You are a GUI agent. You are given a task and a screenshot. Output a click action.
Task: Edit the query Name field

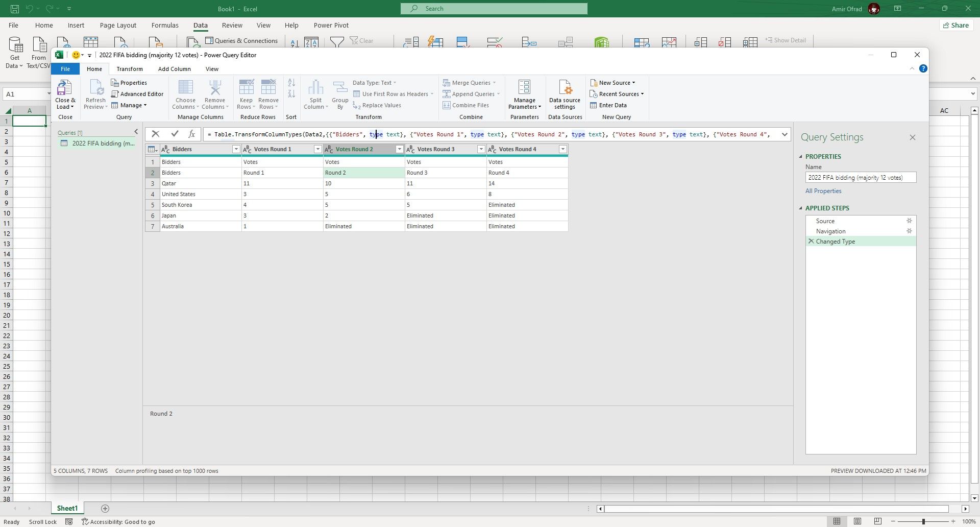click(861, 177)
